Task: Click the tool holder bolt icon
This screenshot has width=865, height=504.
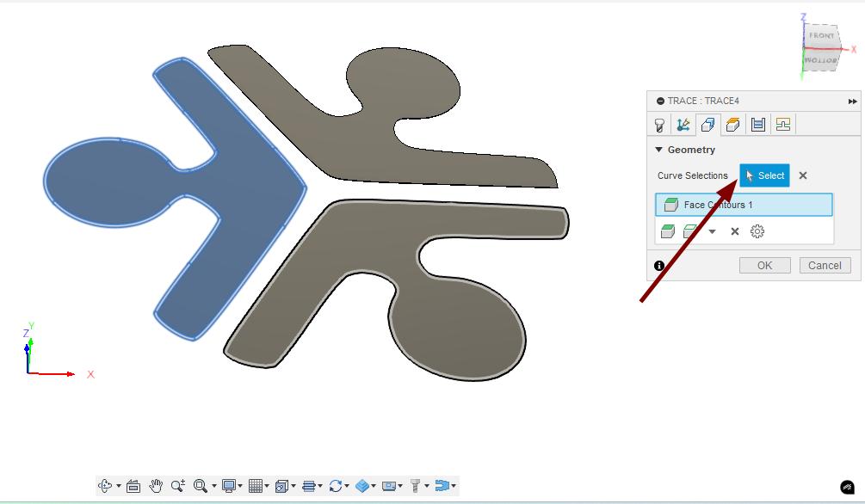Action: pos(416,486)
